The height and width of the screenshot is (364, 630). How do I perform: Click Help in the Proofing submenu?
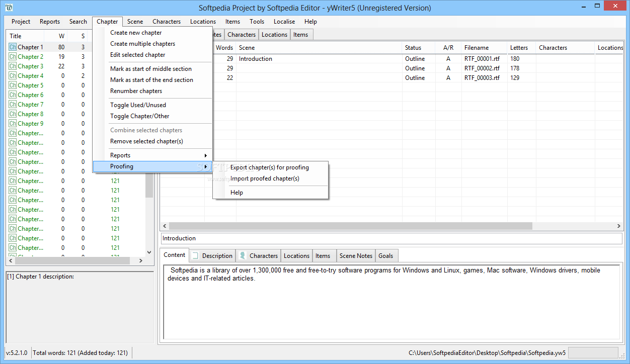point(270,193)
